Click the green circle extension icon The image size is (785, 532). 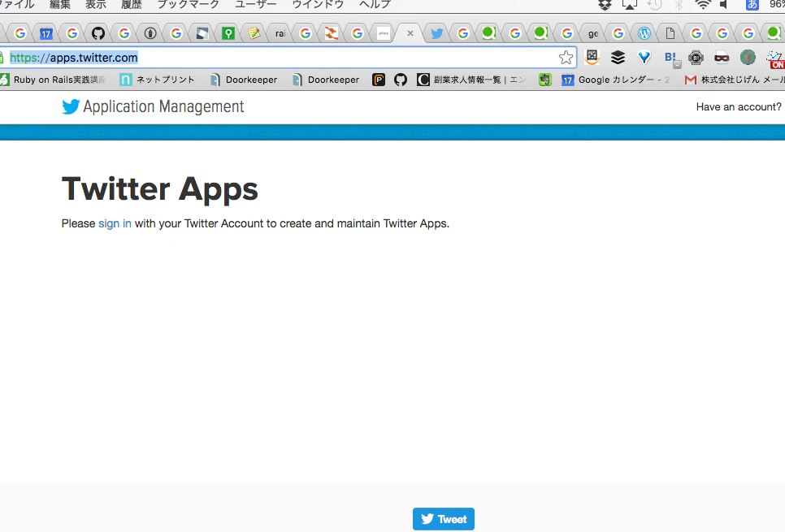pos(748,58)
